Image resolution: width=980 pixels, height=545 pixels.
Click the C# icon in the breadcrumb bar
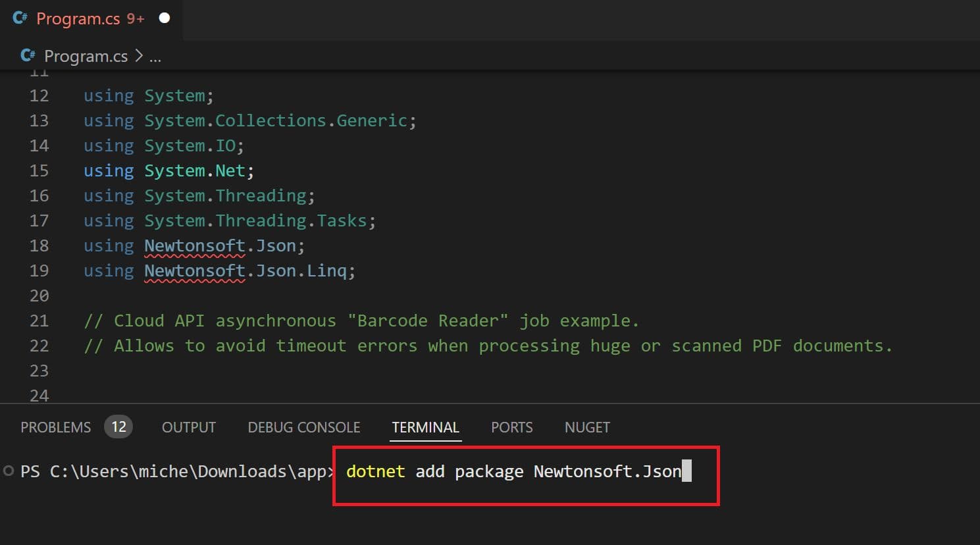pyautogui.click(x=28, y=56)
